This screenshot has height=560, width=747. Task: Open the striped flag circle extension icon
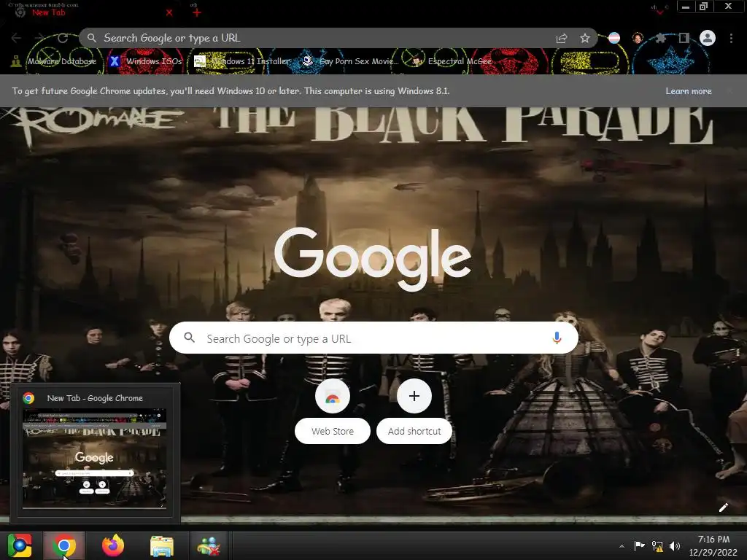click(x=614, y=38)
